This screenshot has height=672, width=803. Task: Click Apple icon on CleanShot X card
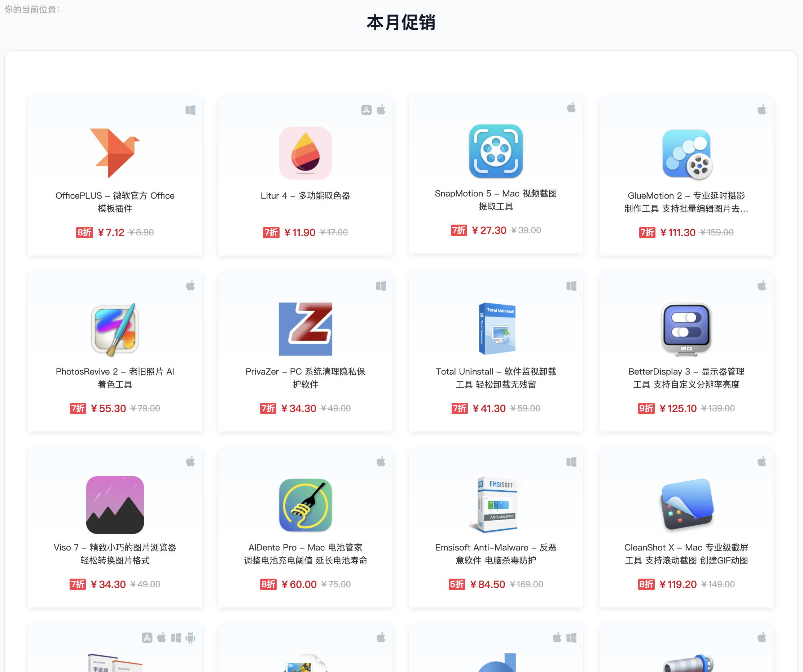(x=762, y=461)
